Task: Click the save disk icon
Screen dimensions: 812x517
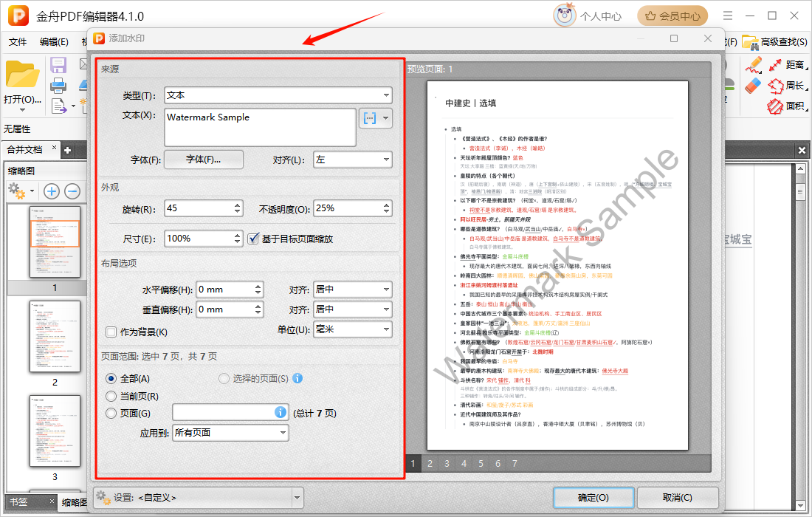Action: 58,65
